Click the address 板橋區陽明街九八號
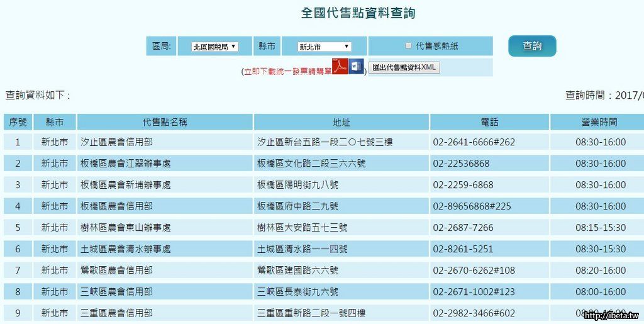Image resolution: width=644 pixels, height=324 pixels. coord(297,185)
